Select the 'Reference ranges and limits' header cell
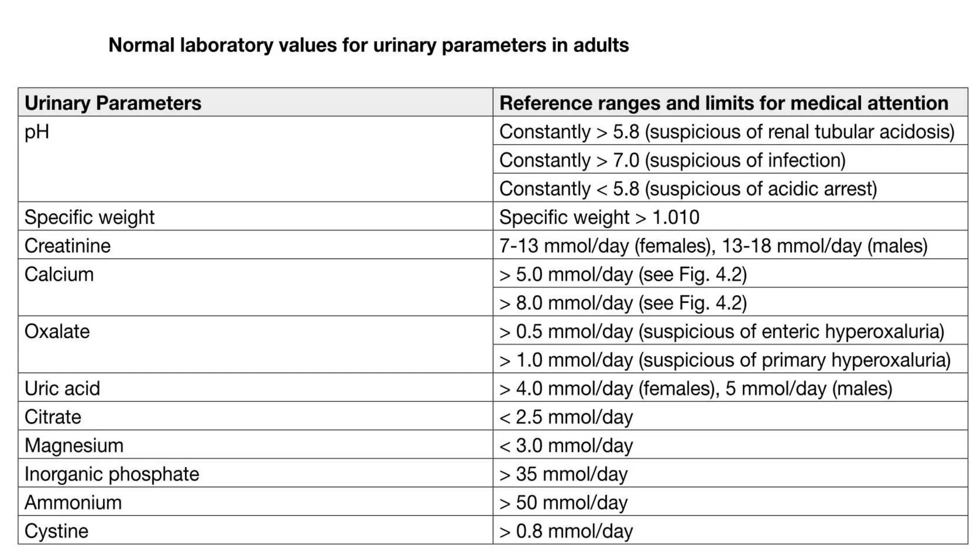The height and width of the screenshot is (551, 980). (730, 102)
